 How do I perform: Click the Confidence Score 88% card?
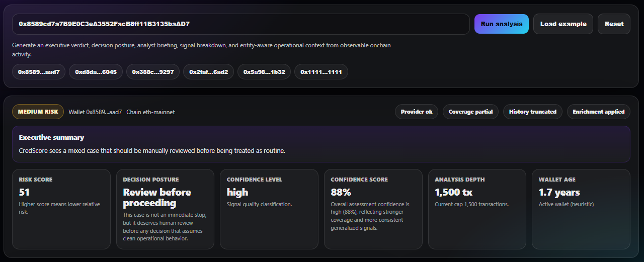[373, 209]
